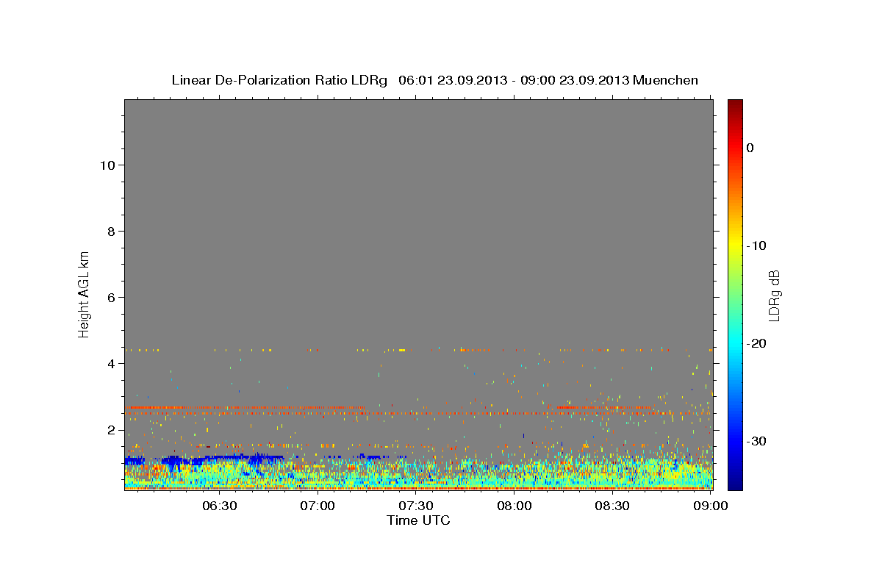Click the height tick label 10

(107, 165)
